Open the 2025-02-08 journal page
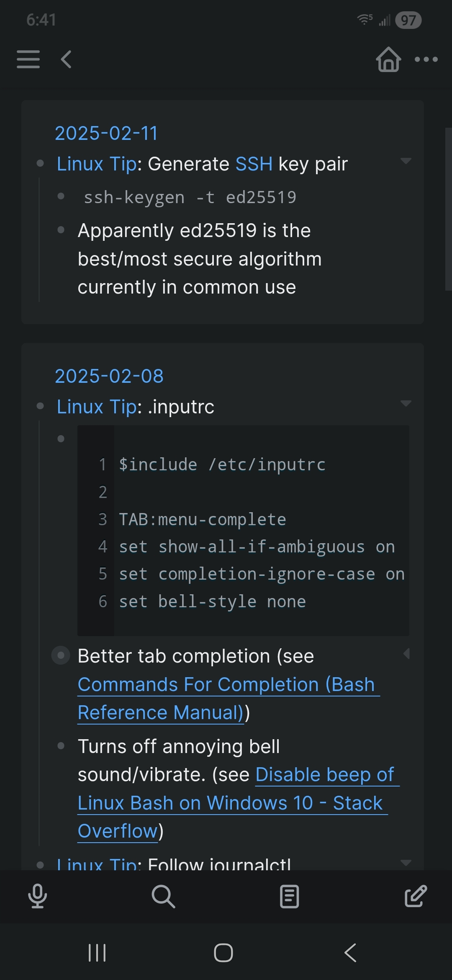 (x=109, y=376)
